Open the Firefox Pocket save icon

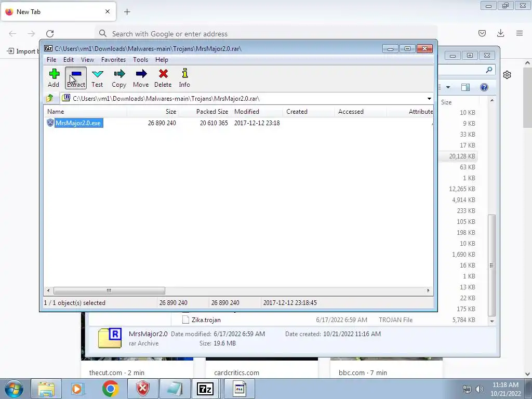(482, 33)
